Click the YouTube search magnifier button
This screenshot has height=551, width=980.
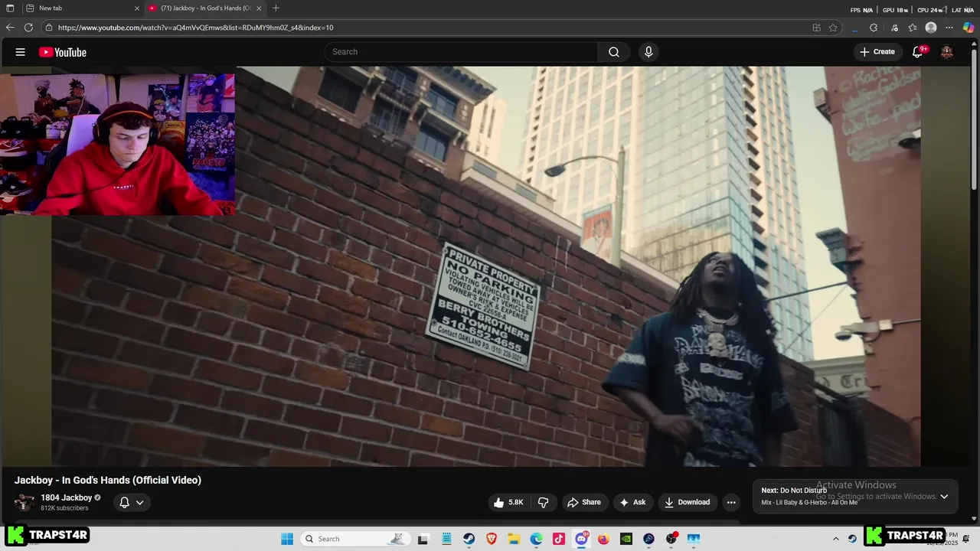click(x=613, y=52)
